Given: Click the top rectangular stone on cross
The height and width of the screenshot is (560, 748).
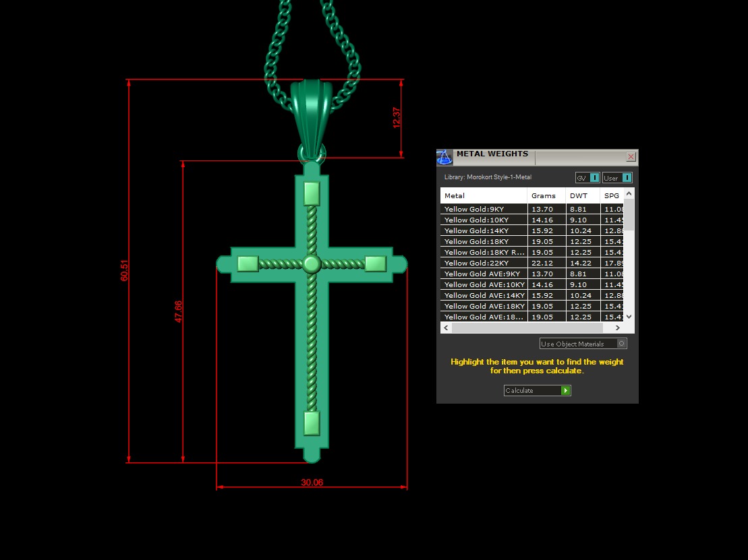Looking at the screenshot, I should click(312, 194).
